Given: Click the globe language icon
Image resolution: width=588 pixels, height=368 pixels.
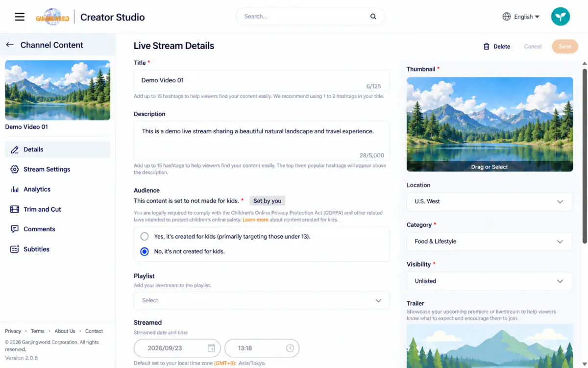Looking at the screenshot, I should point(507,17).
